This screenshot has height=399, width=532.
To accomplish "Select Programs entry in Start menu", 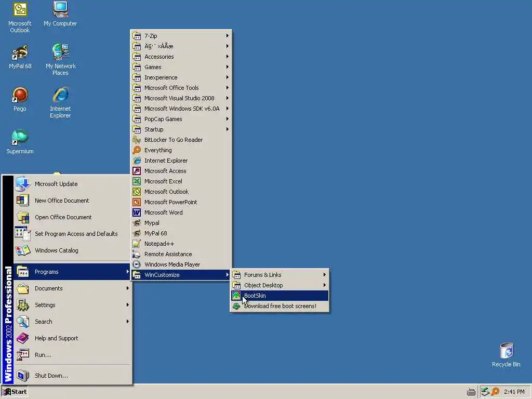I will (72, 272).
